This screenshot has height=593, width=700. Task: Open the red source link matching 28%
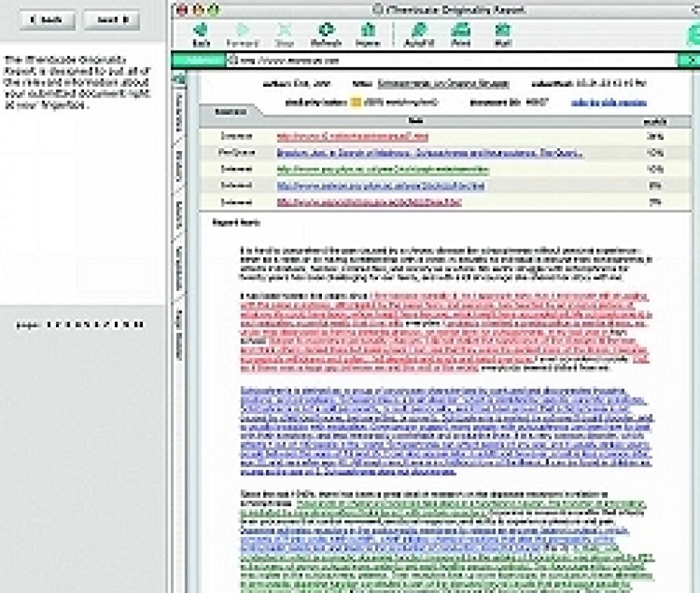click(352, 137)
